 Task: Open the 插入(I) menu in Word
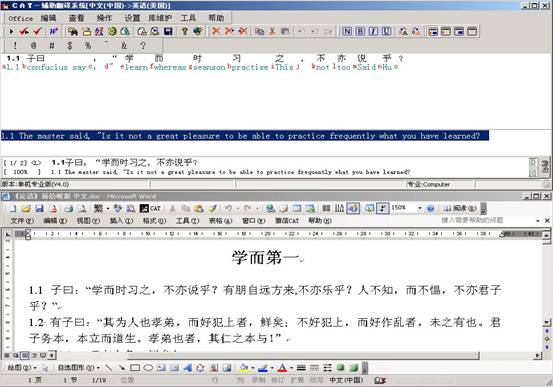pyautogui.click(x=121, y=221)
